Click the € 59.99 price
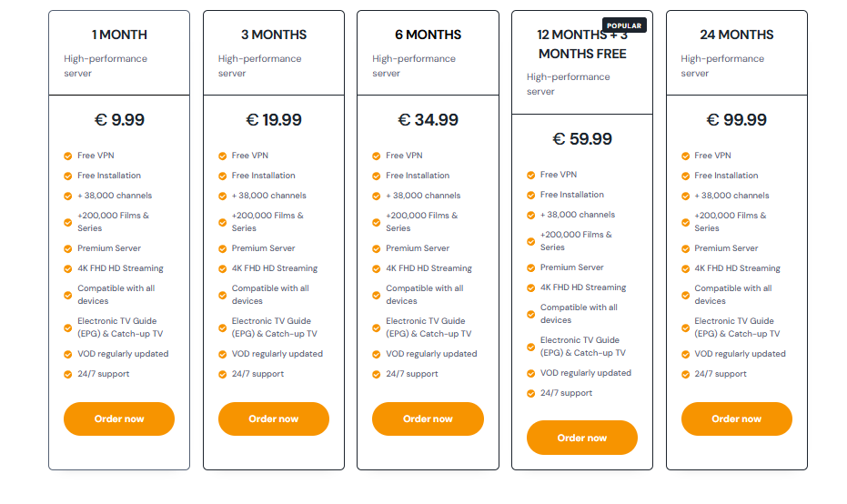Image resolution: width=847 pixels, height=504 pixels. click(581, 139)
